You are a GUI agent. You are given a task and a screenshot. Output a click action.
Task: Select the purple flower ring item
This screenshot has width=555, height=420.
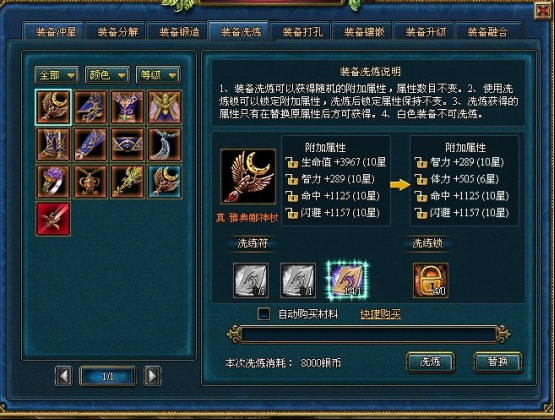[x=53, y=182]
